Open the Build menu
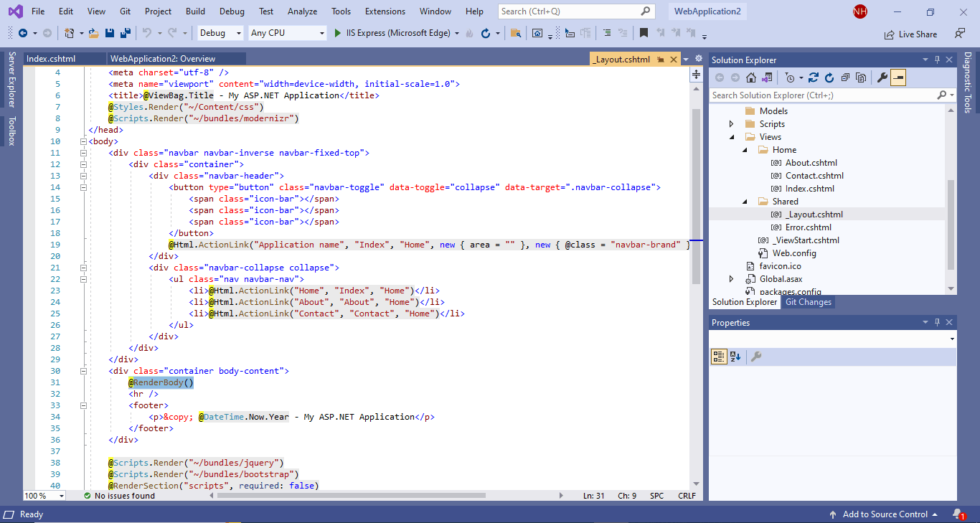 coord(195,11)
